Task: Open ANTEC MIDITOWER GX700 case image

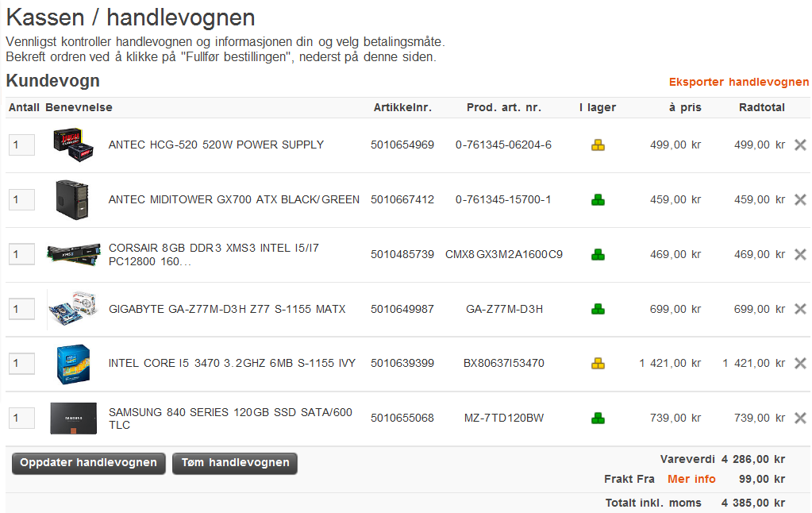Action: click(72, 199)
